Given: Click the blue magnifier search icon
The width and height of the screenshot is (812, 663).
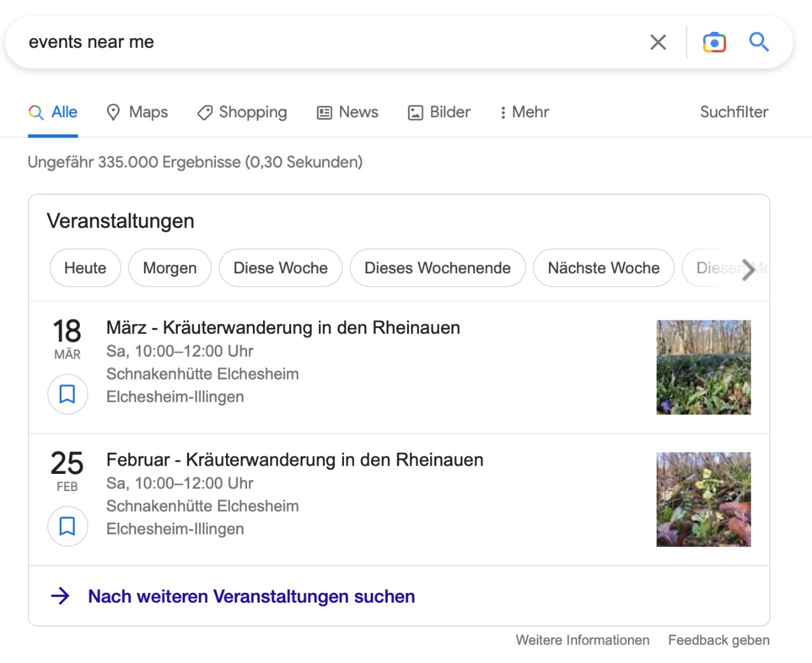Looking at the screenshot, I should (x=759, y=42).
